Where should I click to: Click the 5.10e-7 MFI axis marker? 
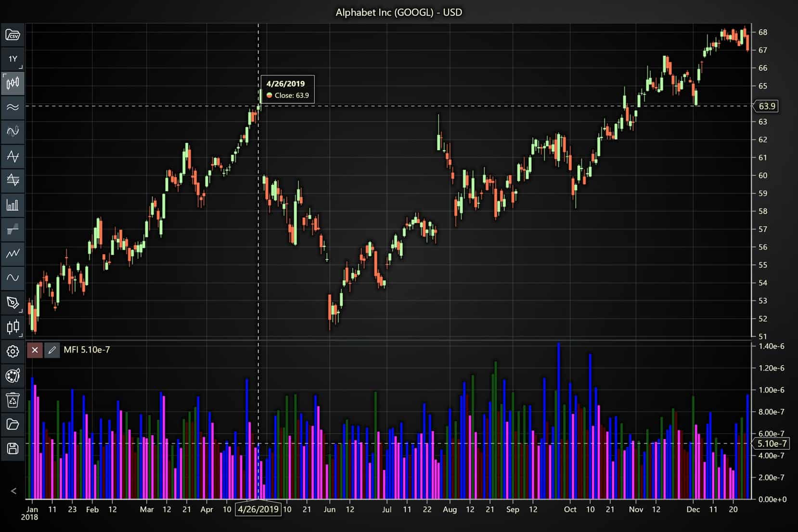point(772,444)
